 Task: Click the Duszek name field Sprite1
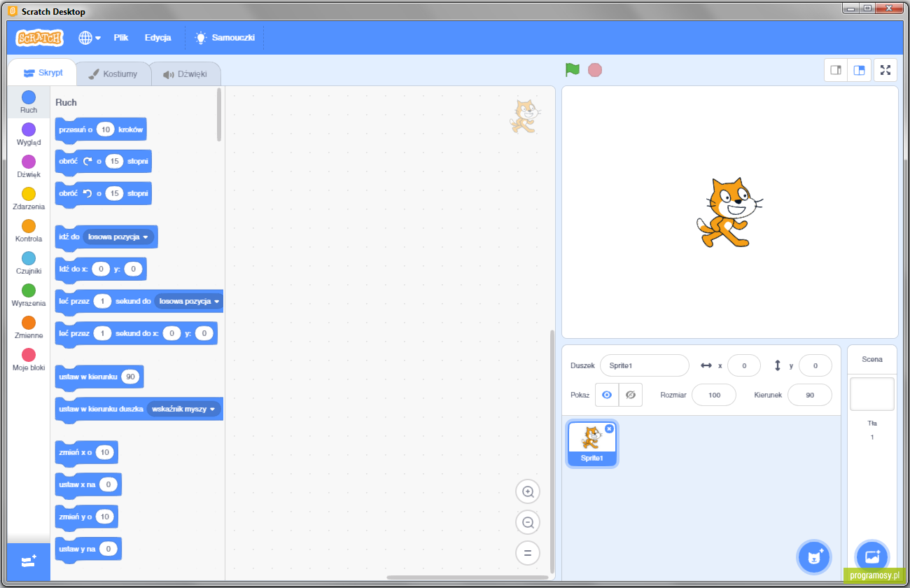pos(645,365)
